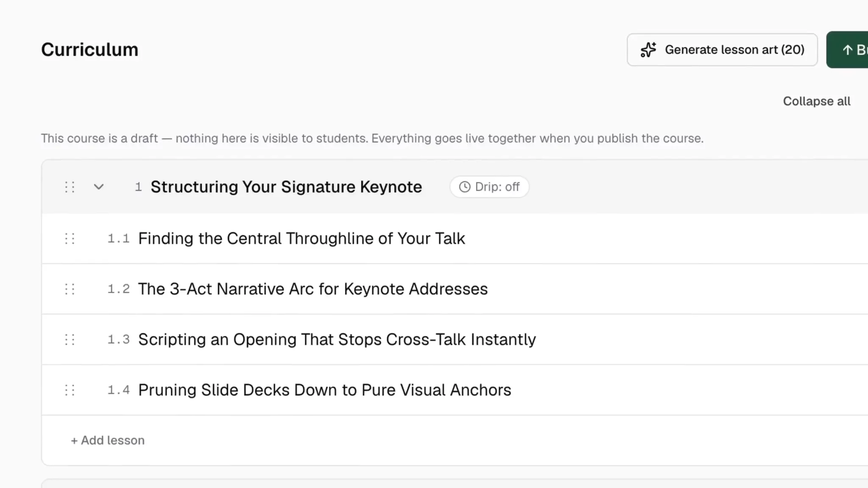Image resolution: width=868 pixels, height=488 pixels.
Task: Click Collapse all link
Action: coord(816,101)
